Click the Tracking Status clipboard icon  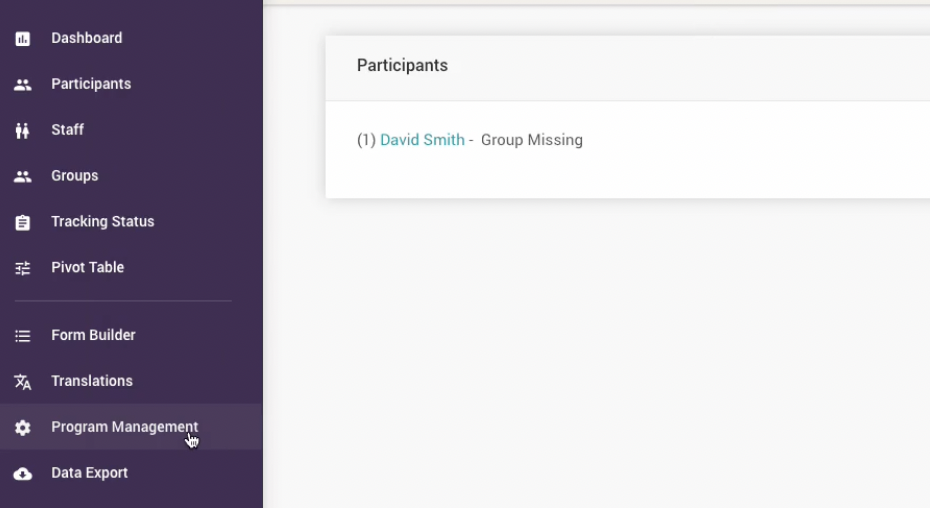coord(22,223)
